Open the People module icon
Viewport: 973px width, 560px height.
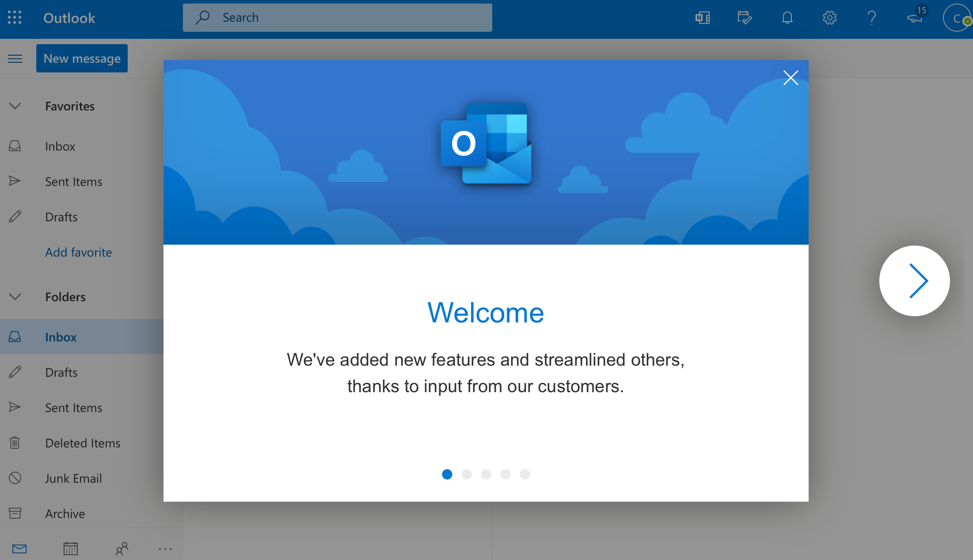pos(122,549)
